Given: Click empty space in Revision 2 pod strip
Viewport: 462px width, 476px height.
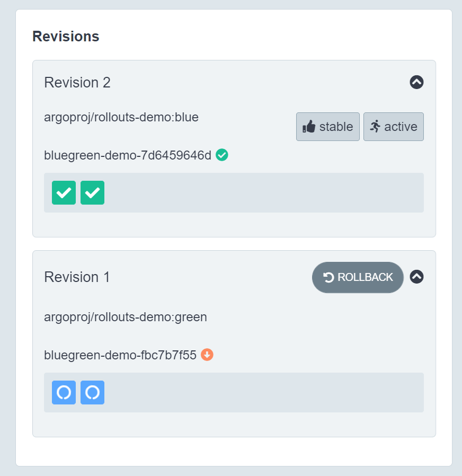Looking at the screenshot, I should (x=265, y=192).
